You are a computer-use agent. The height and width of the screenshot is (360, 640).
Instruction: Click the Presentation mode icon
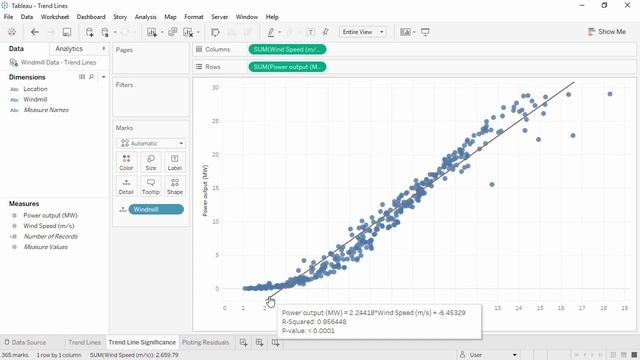[425, 32]
